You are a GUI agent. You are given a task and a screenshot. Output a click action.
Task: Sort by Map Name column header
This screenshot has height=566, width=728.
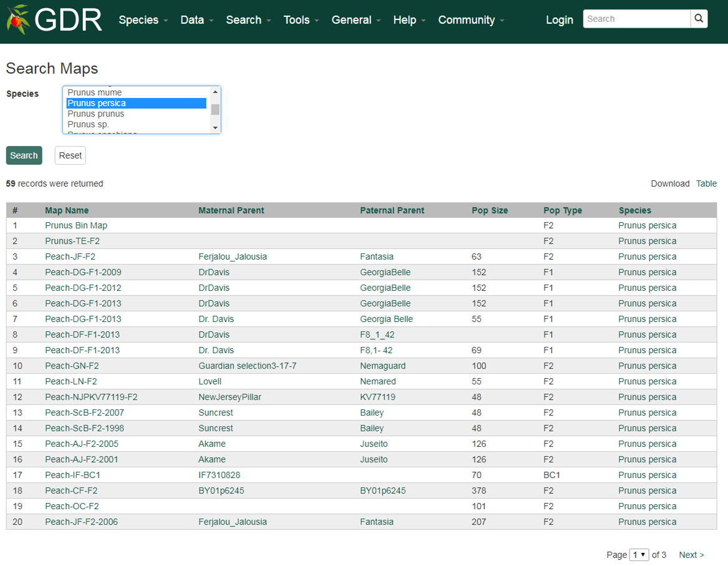click(67, 210)
